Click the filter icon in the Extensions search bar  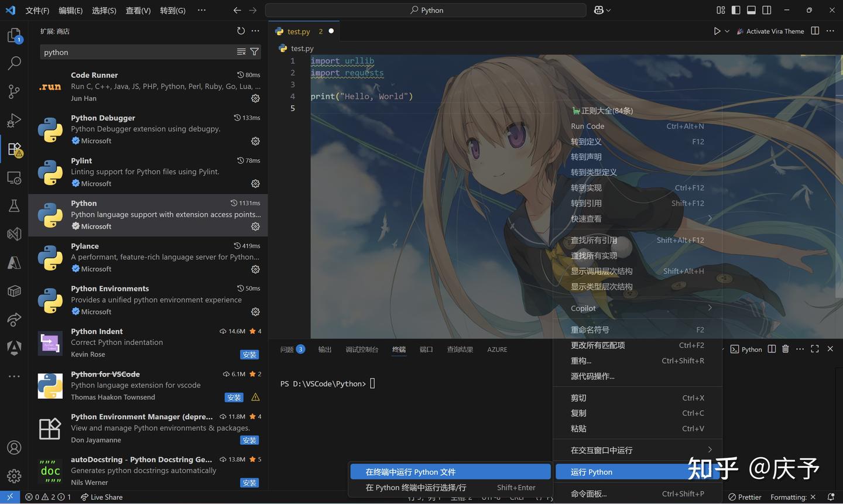click(x=254, y=52)
